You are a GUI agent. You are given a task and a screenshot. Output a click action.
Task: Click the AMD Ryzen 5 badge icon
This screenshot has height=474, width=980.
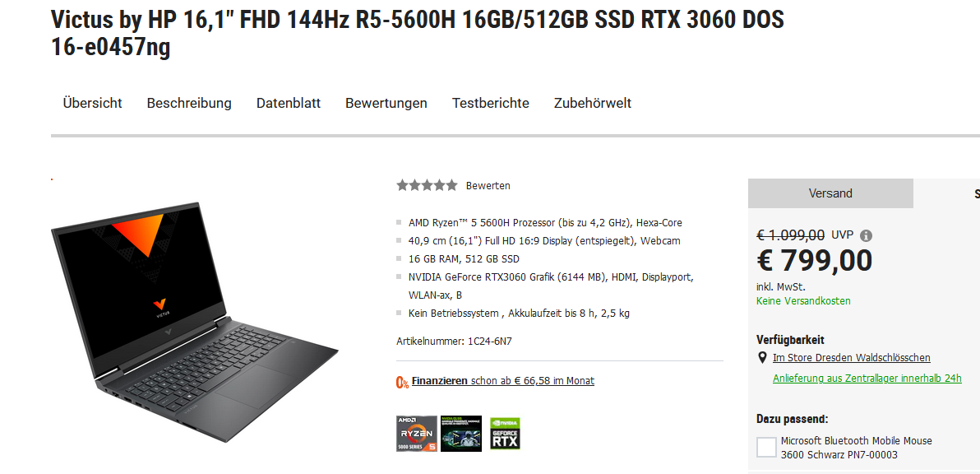click(416, 434)
